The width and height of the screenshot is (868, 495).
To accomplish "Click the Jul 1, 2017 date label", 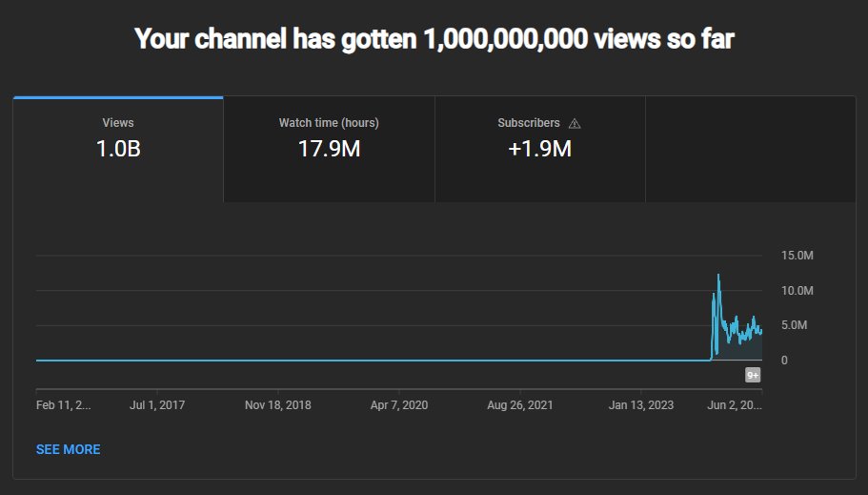I will point(157,405).
